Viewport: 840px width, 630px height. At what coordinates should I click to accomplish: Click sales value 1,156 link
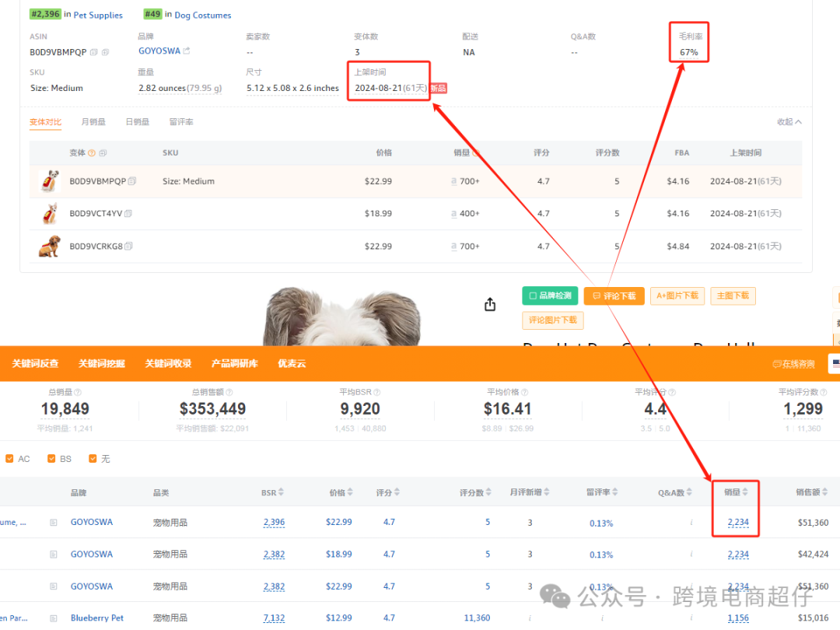pos(738,618)
